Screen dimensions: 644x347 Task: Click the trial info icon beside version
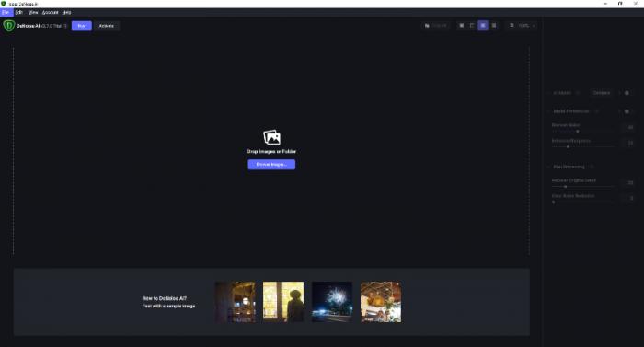tap(65, 26)
